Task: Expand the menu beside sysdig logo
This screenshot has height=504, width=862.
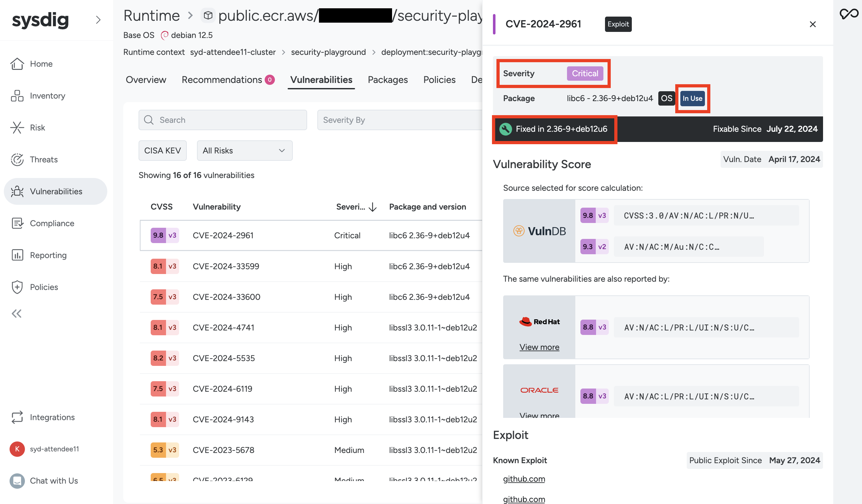Action: 98,20
